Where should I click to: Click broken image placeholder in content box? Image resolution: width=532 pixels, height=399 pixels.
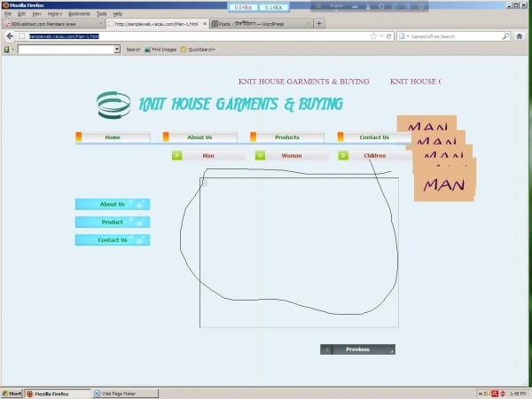click(204, 183)
